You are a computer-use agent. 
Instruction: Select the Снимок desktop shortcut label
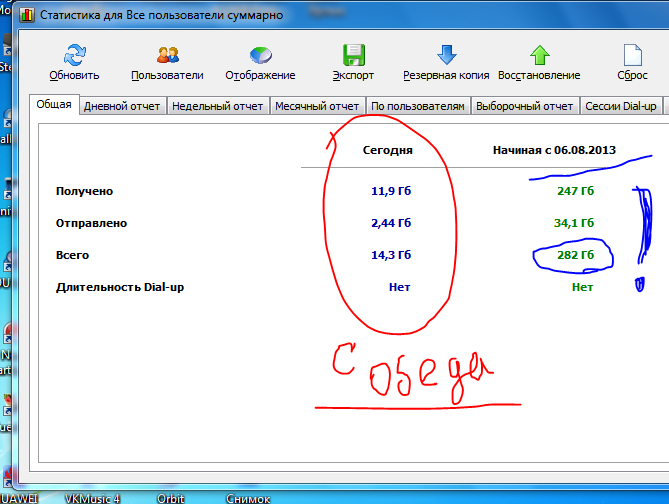tap(248, 498)
